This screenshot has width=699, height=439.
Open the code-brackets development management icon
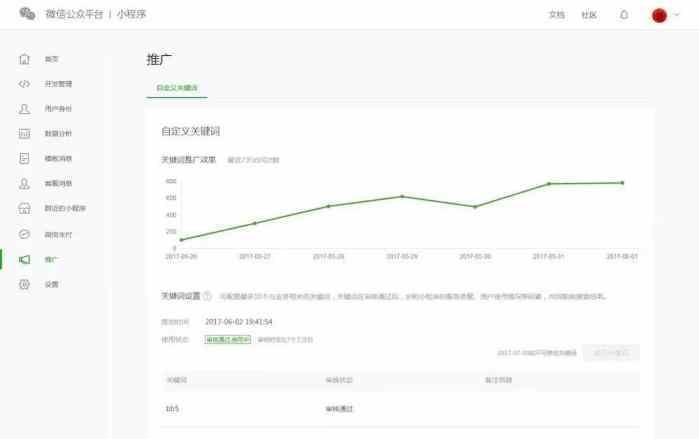pos(25,84)
